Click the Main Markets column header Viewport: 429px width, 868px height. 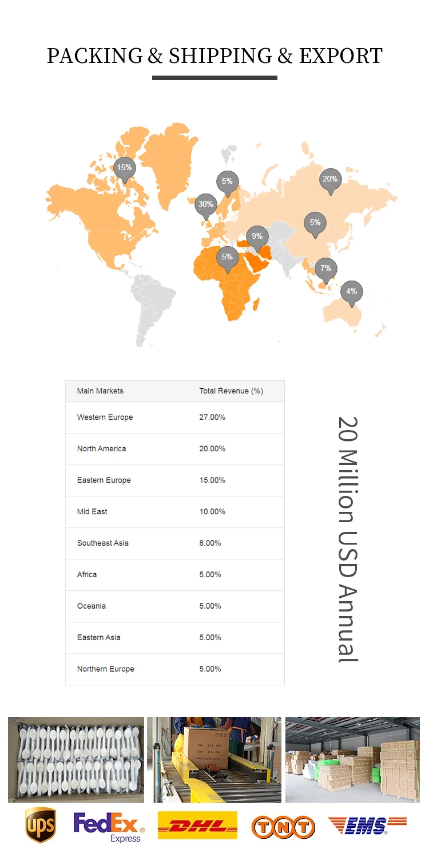(x=100, y=391)
